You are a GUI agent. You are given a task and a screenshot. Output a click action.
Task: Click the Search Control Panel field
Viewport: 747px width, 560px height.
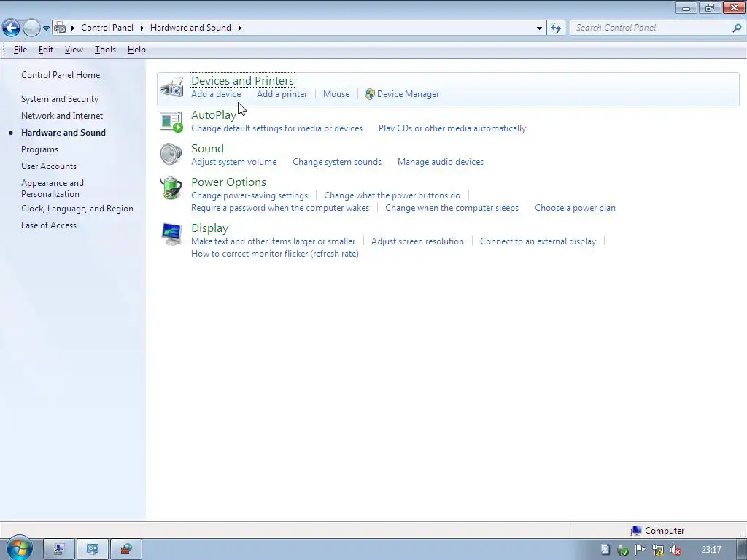657,28
